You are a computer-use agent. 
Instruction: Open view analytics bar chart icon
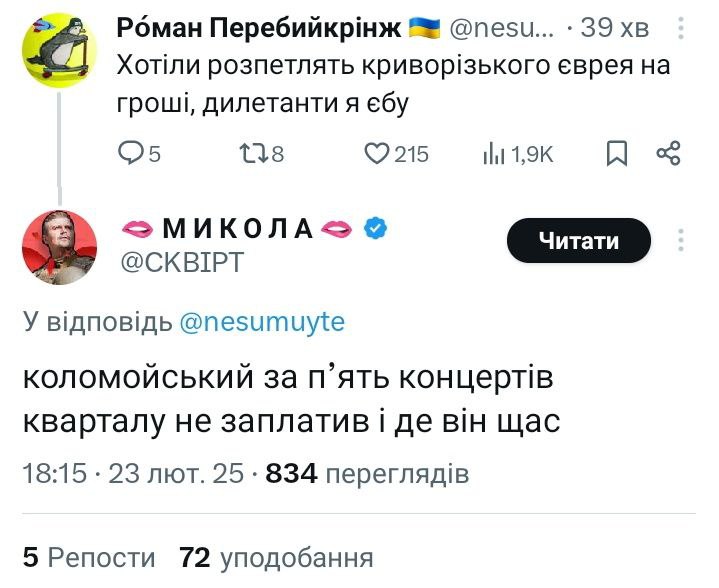(x=493, y=153)
